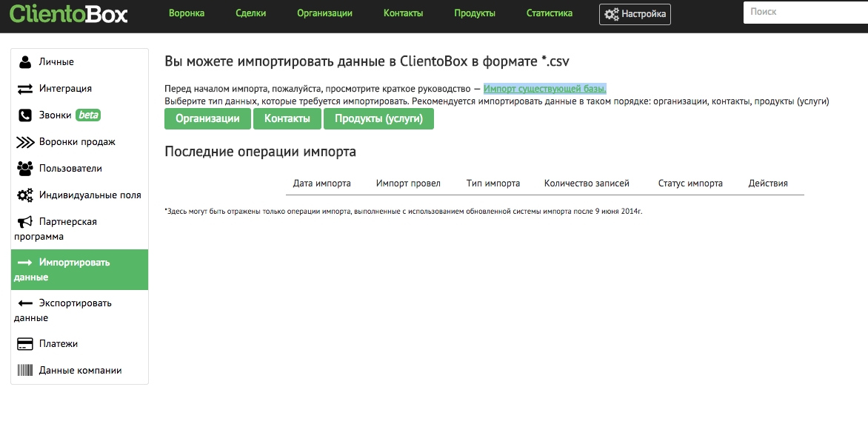
Task: View the Статистика section
Action: point(549,13)
